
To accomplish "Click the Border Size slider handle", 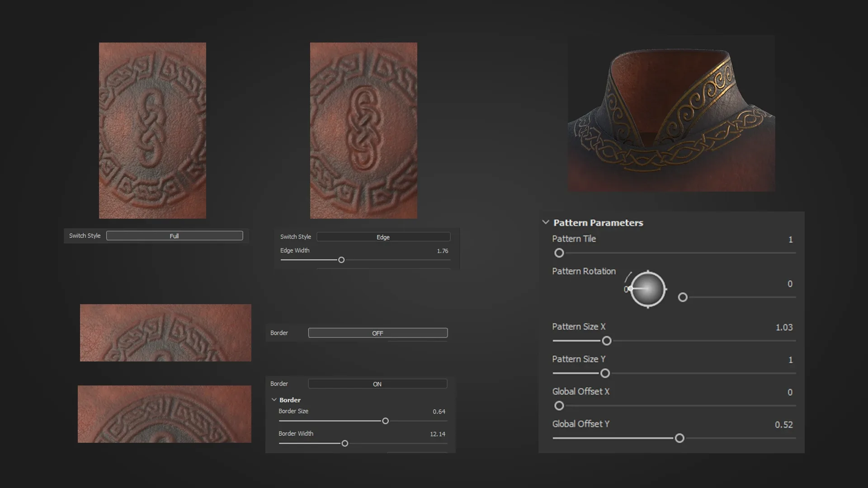I will tap(385, 421).
